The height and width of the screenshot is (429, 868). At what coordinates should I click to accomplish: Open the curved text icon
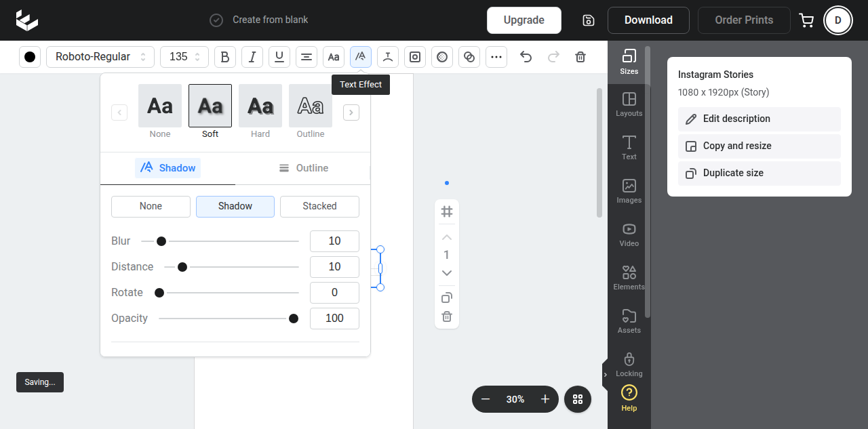tap(388, 57)
